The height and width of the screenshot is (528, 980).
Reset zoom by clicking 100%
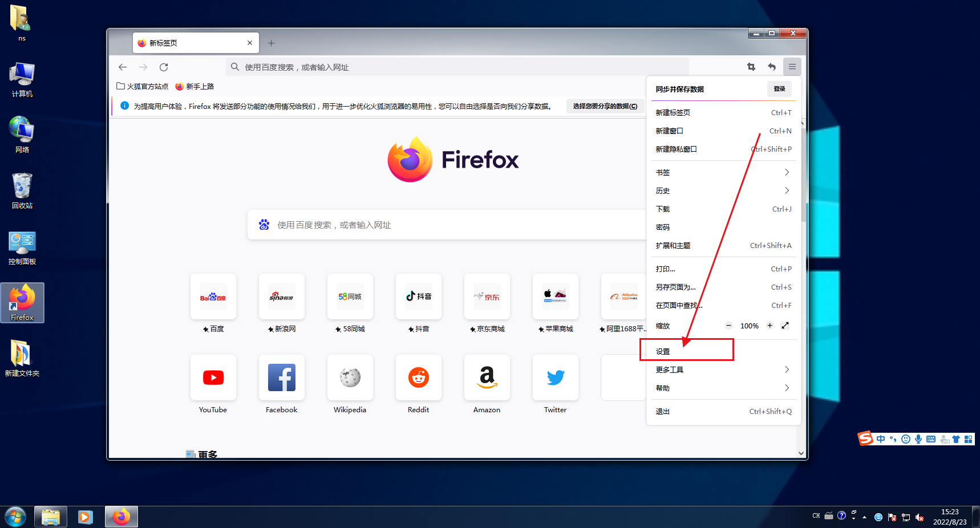[749, 326]
